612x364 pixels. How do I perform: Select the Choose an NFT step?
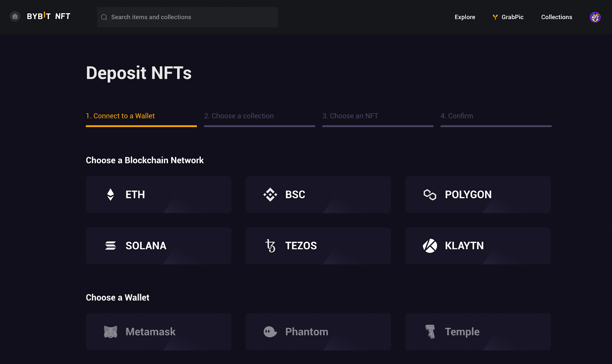pyautogui.click(x=350, y=116)
